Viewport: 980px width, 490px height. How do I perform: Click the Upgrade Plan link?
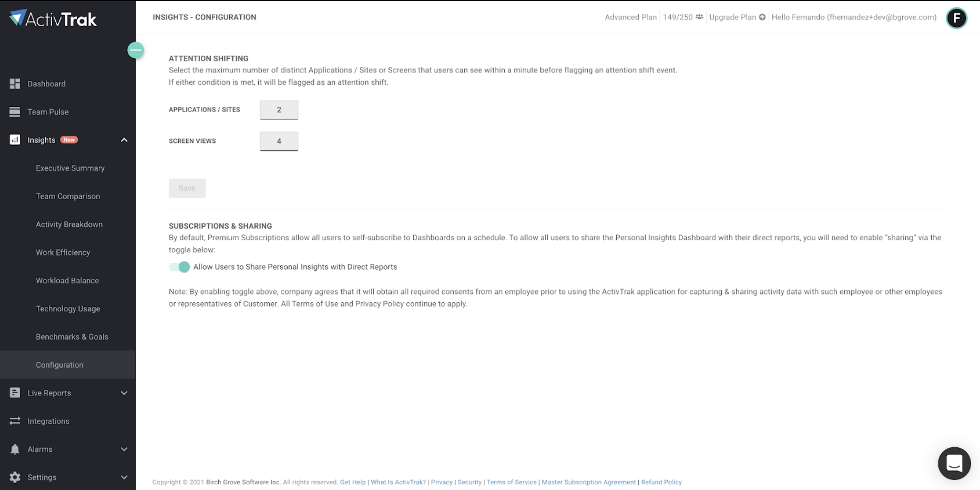732,17
